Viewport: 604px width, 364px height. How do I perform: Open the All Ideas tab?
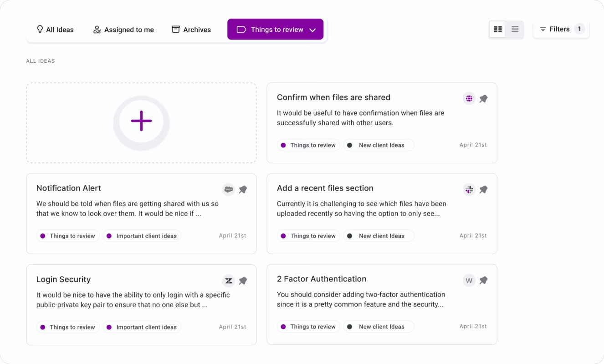(x=55, y=30)
